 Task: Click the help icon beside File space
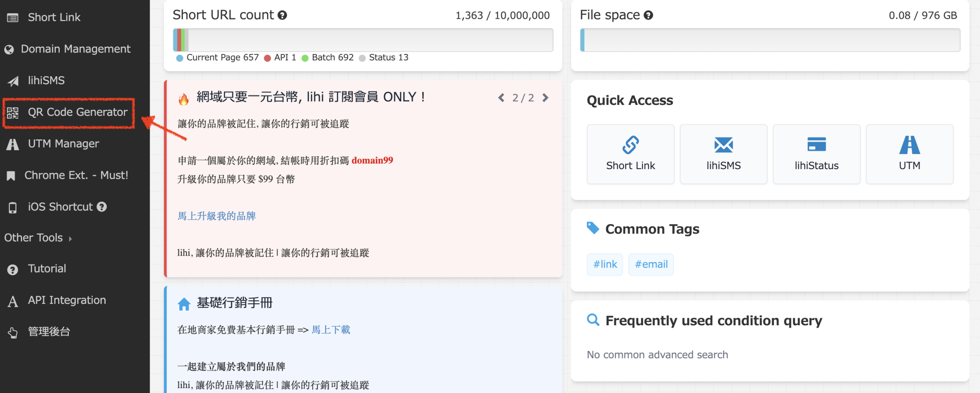pos(648,15)
